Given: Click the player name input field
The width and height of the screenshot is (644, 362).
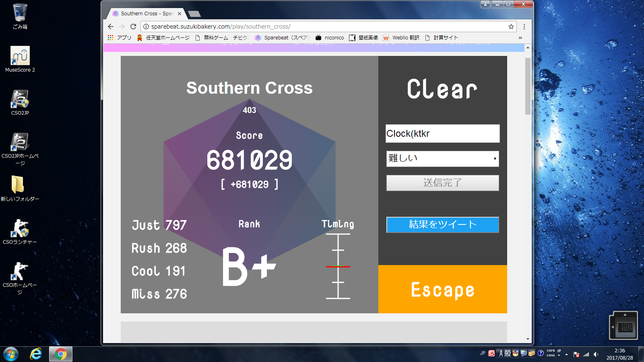Looking at the screenshot, I should point(442,134).
